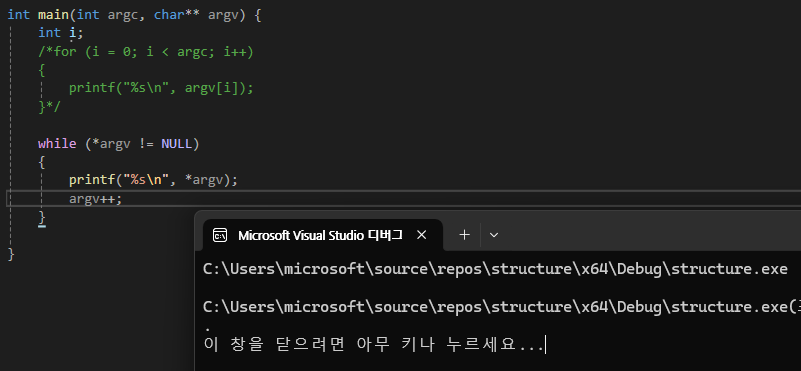The image size is (801, 371).
Task: Click the 'while (*argv != NULL)' line
Action: (119, 144)
